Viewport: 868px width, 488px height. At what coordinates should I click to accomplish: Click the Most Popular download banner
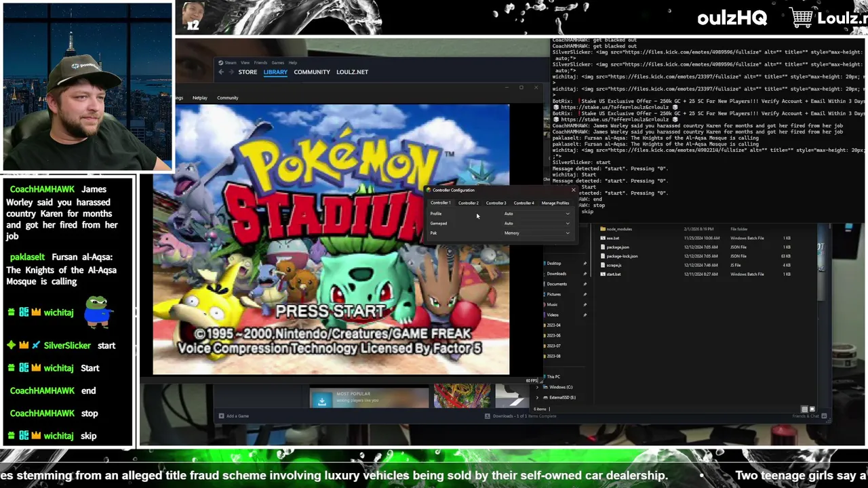tap(369, 398)
